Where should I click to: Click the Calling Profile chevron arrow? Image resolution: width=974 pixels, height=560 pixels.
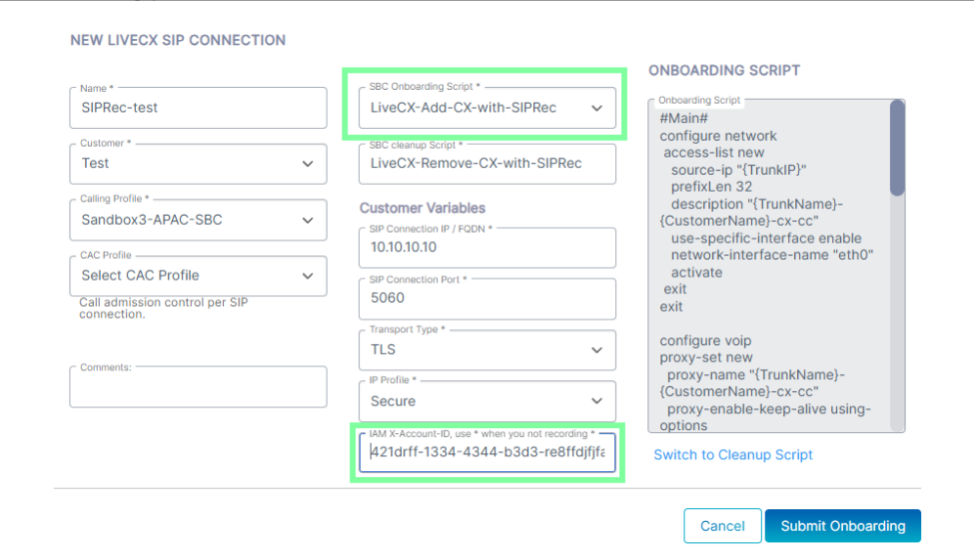tap(309, 220)
